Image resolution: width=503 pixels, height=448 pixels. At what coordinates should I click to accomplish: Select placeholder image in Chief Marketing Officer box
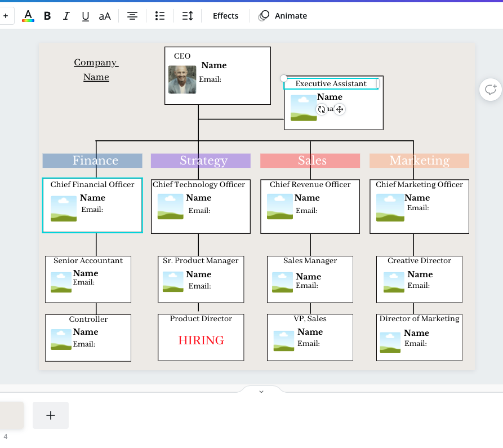click(x=390, y=207)
